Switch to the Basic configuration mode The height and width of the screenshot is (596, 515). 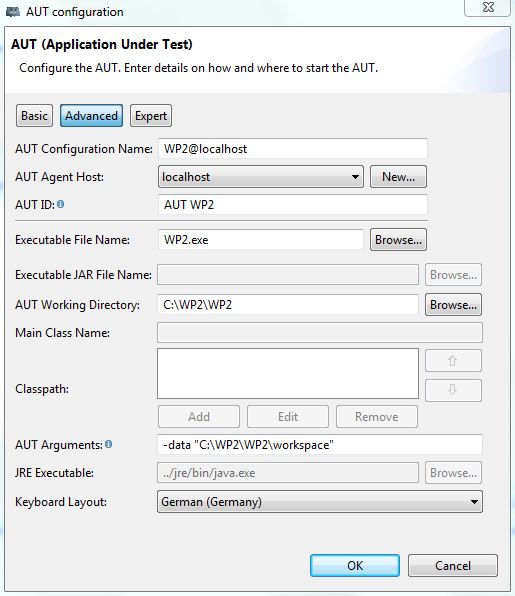34,116
